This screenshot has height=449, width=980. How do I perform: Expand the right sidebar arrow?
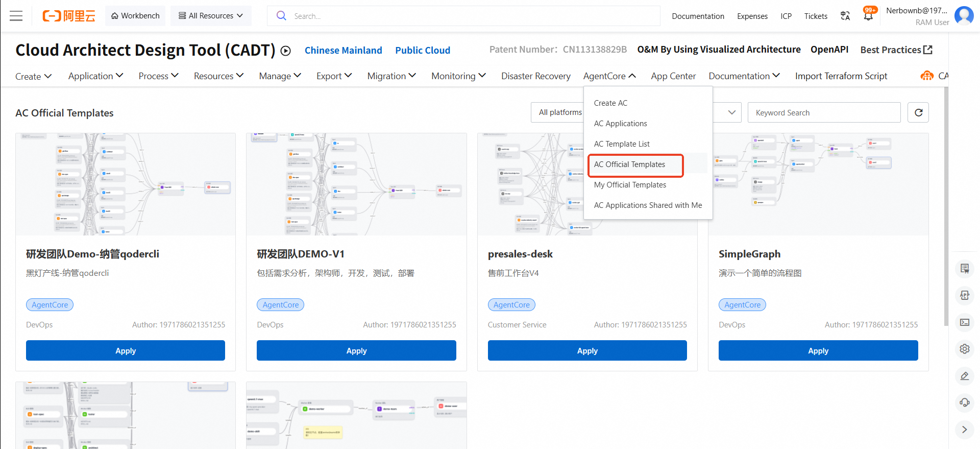(x=965, y=430)
